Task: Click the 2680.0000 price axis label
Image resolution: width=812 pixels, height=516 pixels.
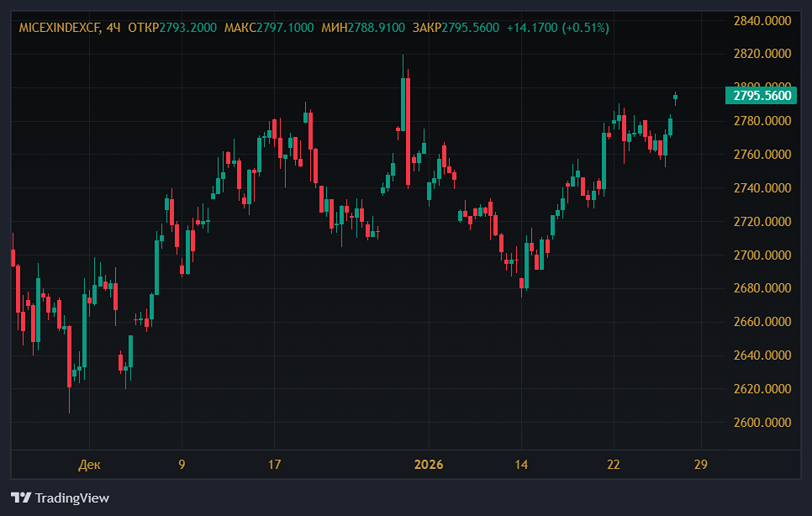Action: click(762, 288)
